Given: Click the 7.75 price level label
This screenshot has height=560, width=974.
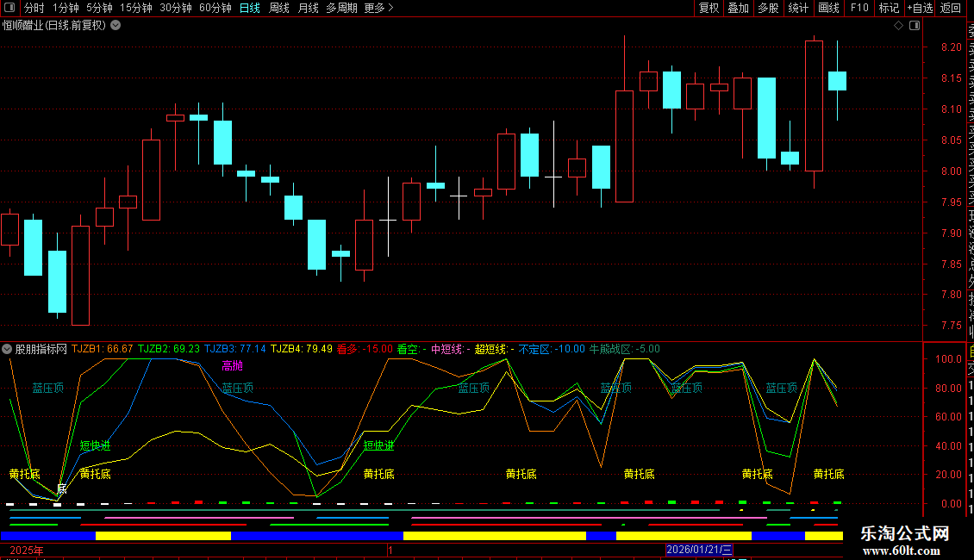Looking at the screenshot, I should pos(951,326).
